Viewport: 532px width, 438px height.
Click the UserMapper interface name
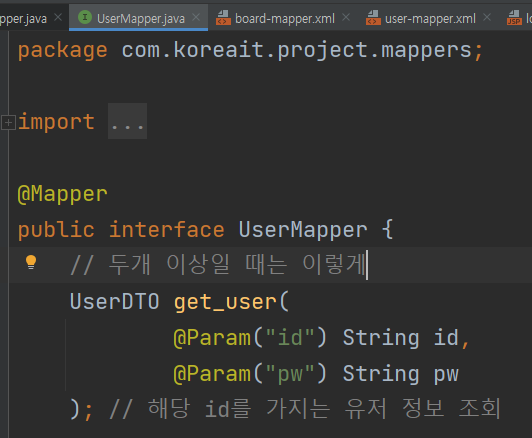pyautogui.click(x=303, y=230)
